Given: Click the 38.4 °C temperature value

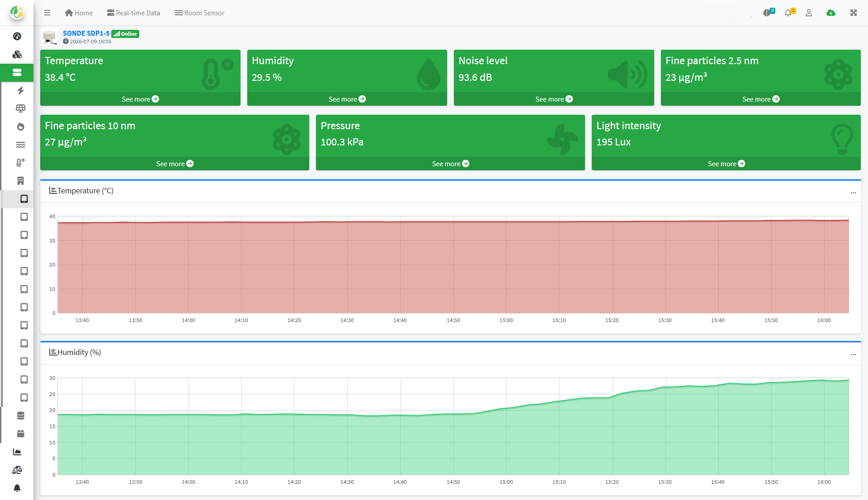Looking at the screenshot, I should [60, 77].
